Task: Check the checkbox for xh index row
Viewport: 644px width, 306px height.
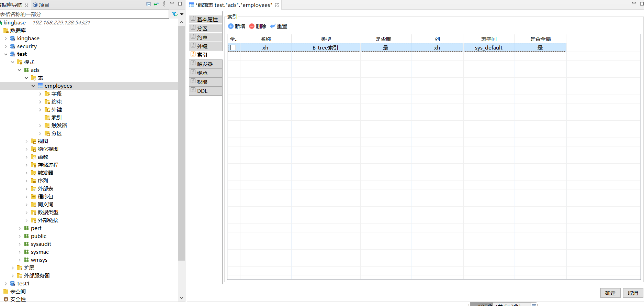Action: click(x=233, y=48)
